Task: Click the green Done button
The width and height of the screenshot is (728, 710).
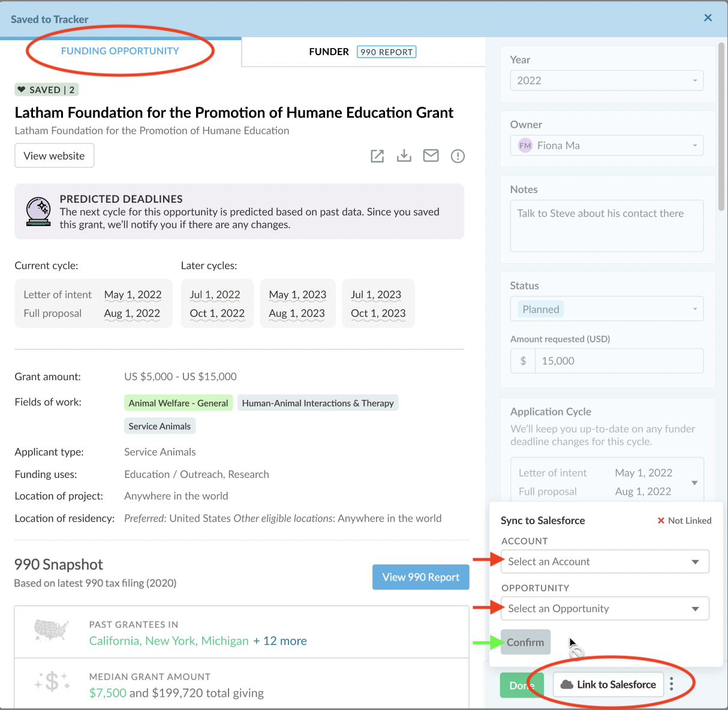Action: [x=522, y=685]
